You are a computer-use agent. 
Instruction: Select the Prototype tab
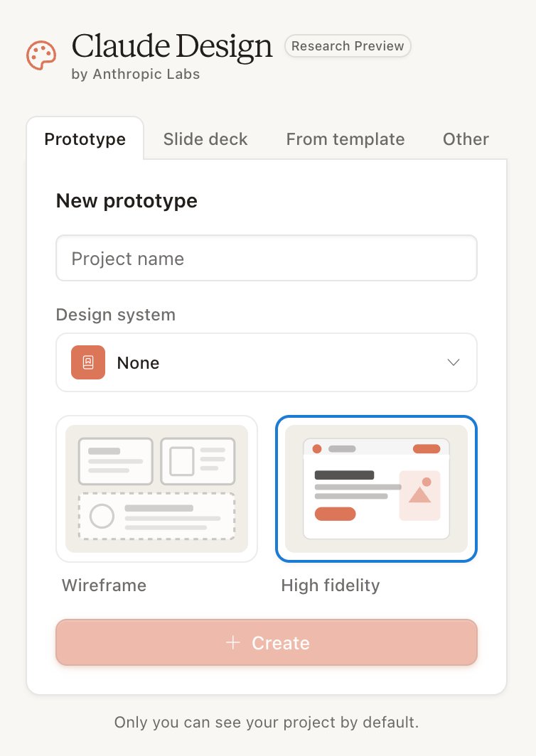[x=85, y=139]
